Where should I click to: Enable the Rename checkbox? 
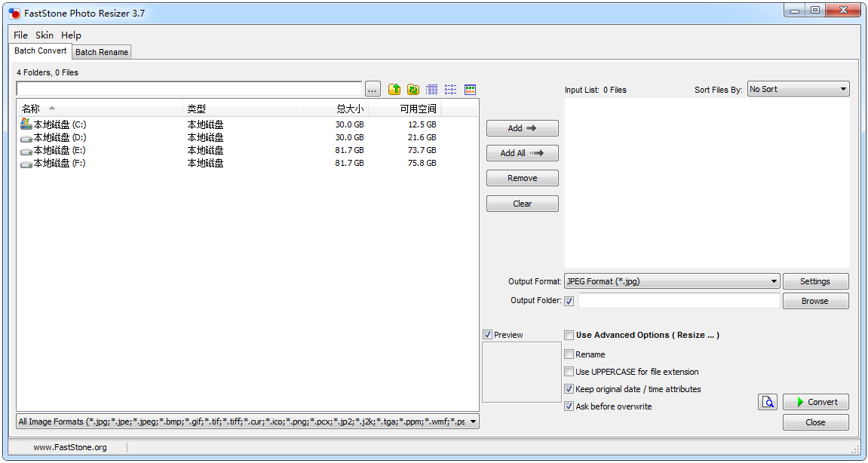[569, 354]
